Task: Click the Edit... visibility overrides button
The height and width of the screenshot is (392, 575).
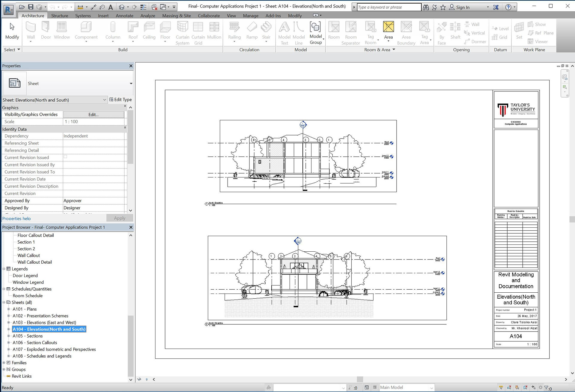Action: tap(93, 114)
